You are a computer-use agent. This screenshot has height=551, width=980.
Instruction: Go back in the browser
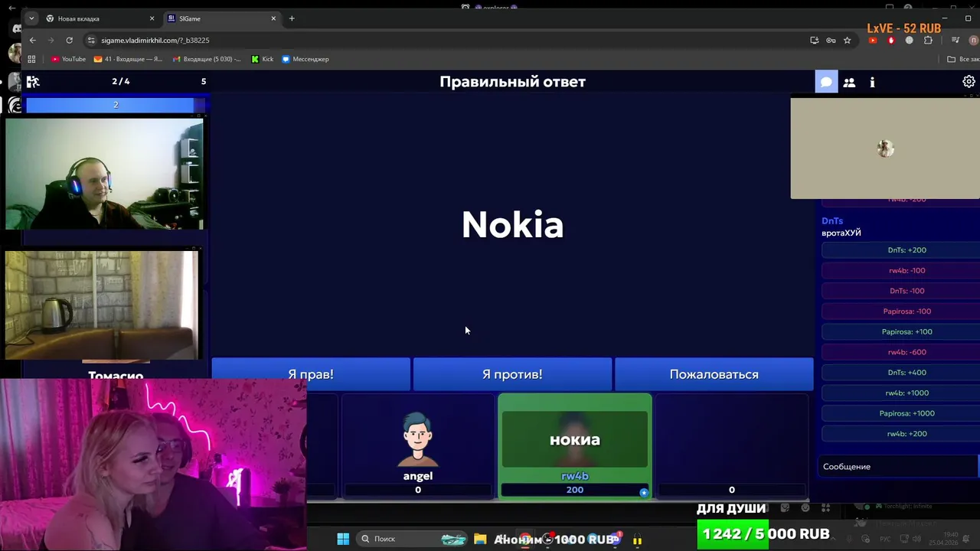tap(32, 40)
